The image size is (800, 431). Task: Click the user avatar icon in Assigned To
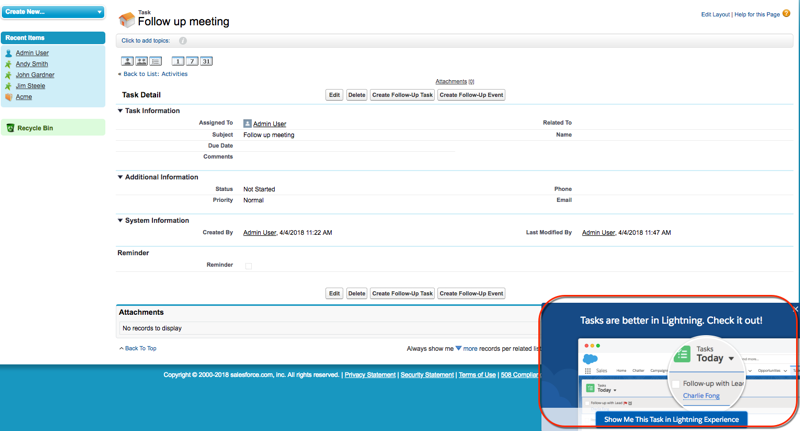click(247, 123)
